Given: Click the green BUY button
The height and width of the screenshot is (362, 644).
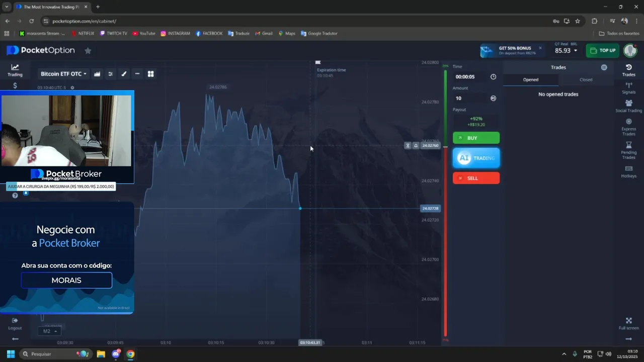Looking at the screenshot, I should point(476,138).
